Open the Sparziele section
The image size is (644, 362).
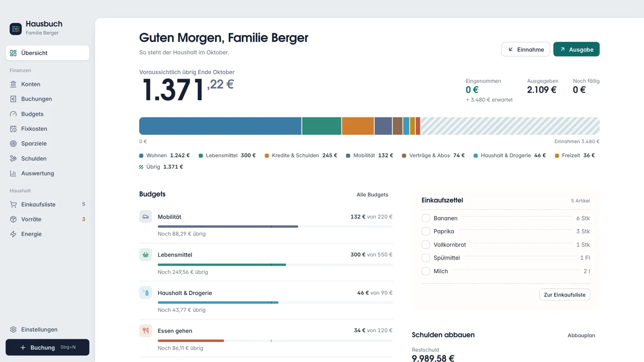click(47, 143)
